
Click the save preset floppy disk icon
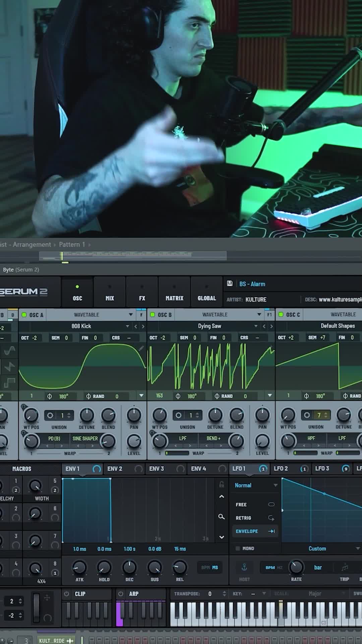click(x=230, y=283)
